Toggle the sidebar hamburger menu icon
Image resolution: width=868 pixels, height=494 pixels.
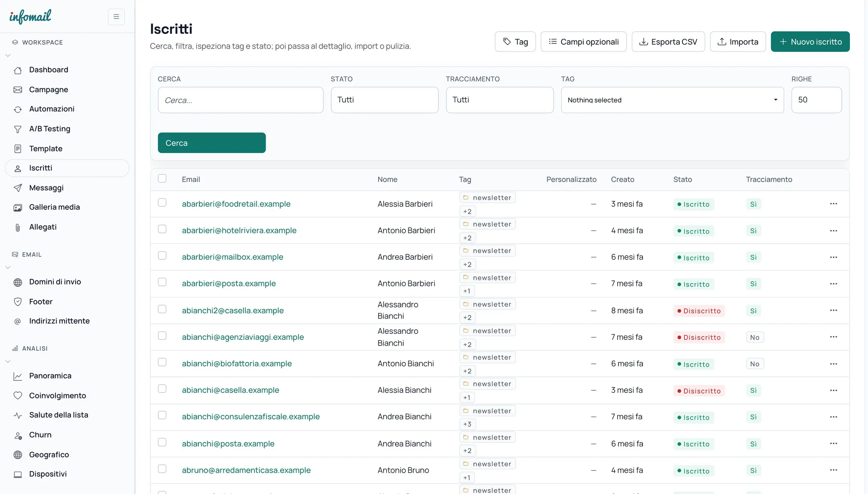(116, 17)
